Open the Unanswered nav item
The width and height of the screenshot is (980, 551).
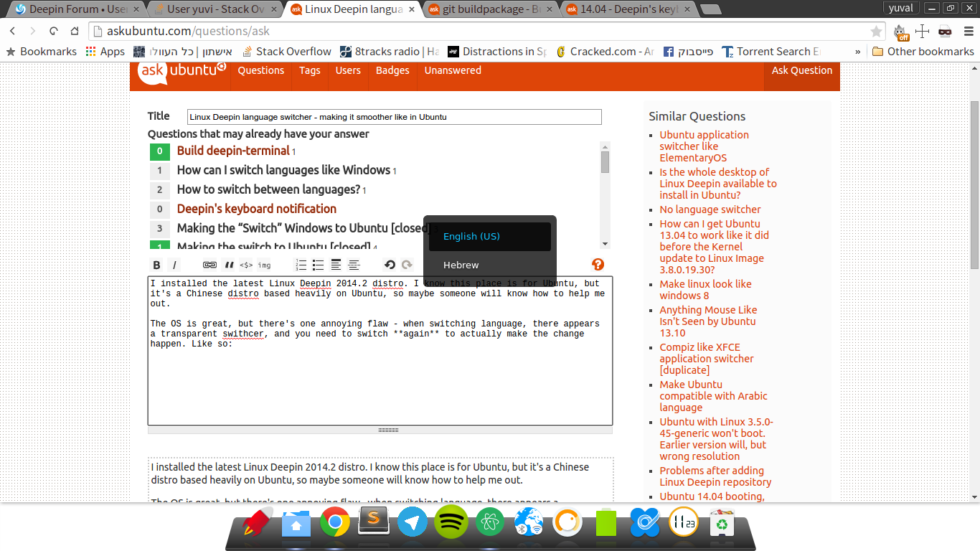(453, 70)
